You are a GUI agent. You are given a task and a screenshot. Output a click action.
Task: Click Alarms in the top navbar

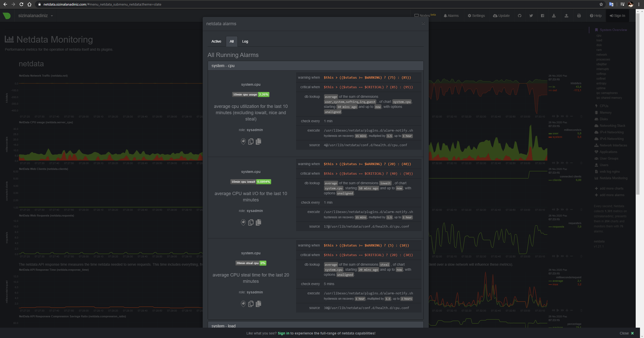[451, 16]
